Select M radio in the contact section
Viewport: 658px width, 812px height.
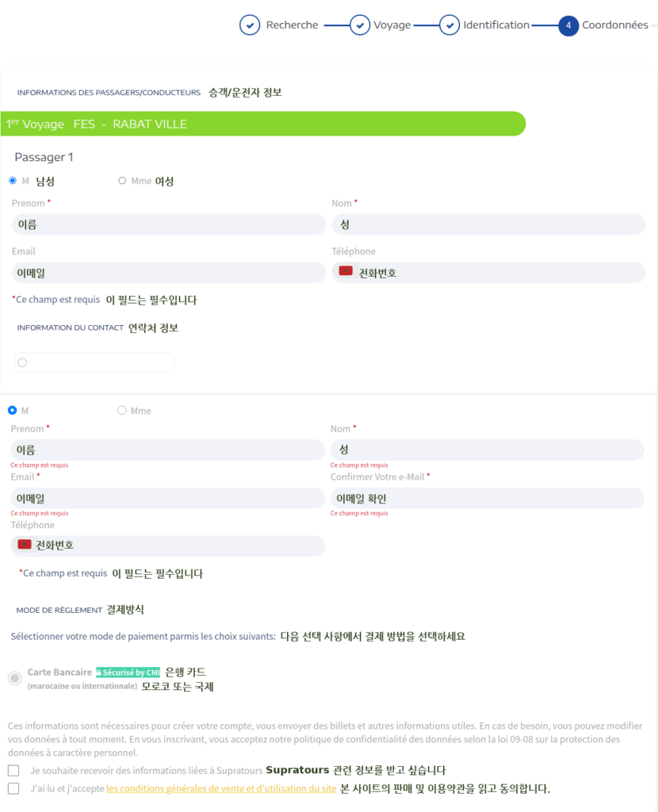pyautogui.click(x=12, y=411)
